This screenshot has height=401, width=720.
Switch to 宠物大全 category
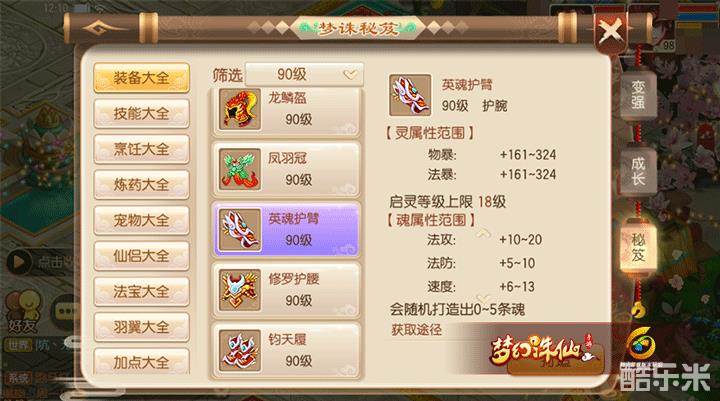click(x=141, y=220)
